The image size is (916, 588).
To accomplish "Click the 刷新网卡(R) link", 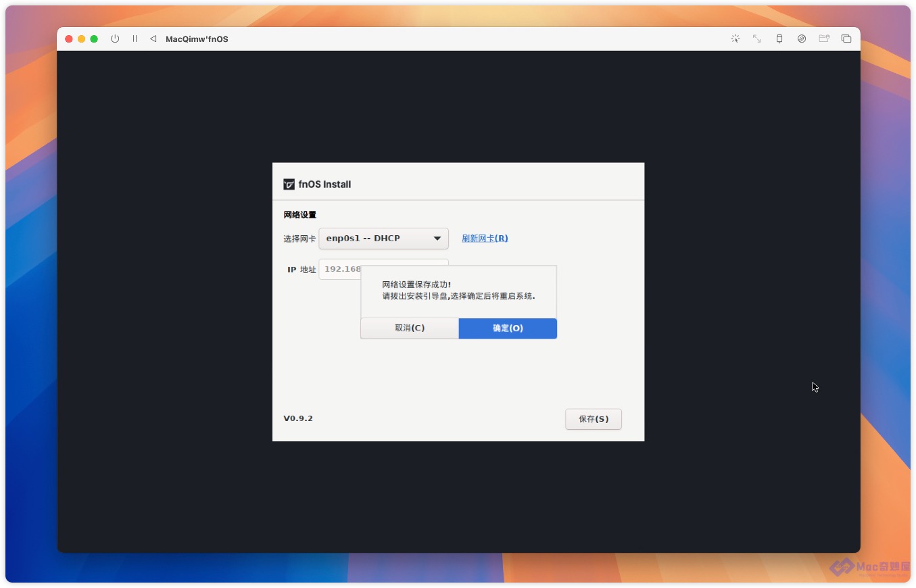I will click(485, 239).
